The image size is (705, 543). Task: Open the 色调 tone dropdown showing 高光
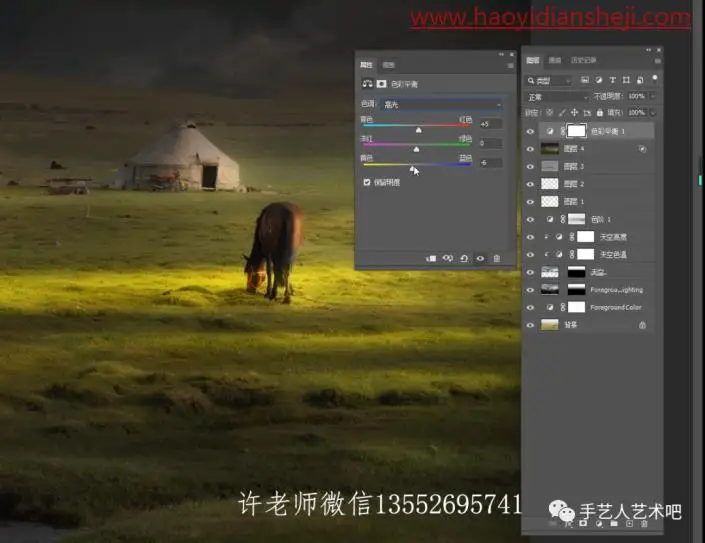(442, 104)
